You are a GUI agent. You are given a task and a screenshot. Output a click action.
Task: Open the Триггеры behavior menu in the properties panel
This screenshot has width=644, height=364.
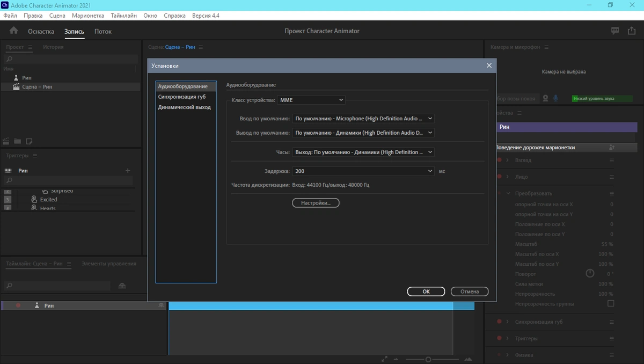pyautogui.click(x=611, y=339)
